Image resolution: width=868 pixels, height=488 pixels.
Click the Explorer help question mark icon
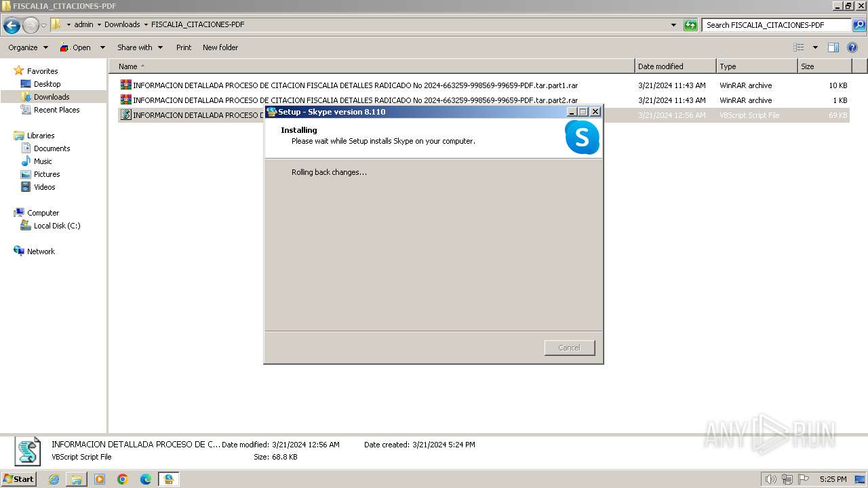pos(852,47)
